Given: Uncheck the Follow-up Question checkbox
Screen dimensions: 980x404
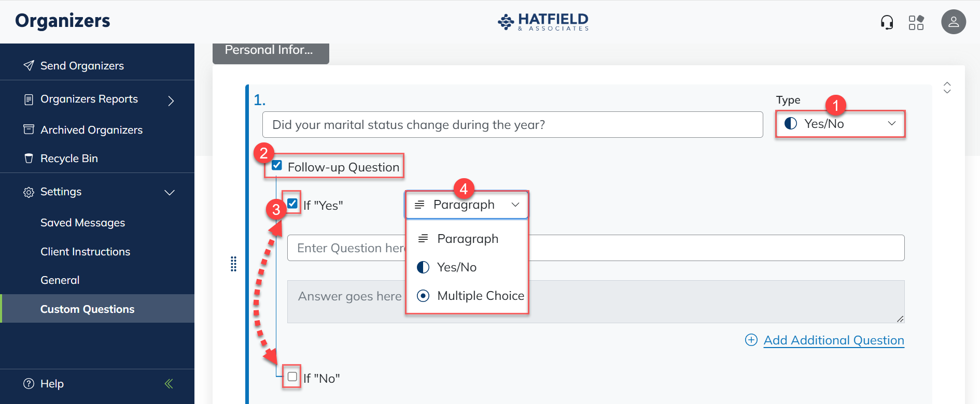Looking at the screenshot, I should [277, 166].
